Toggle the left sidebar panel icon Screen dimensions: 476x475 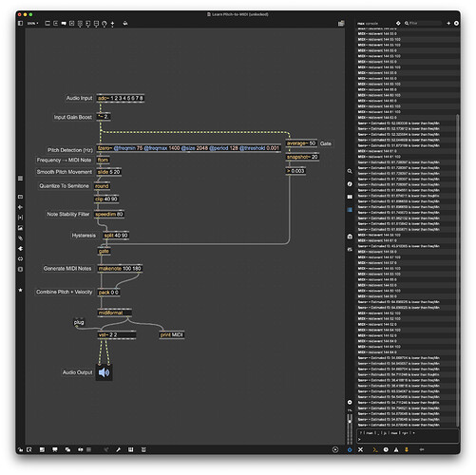click(21, 24)
